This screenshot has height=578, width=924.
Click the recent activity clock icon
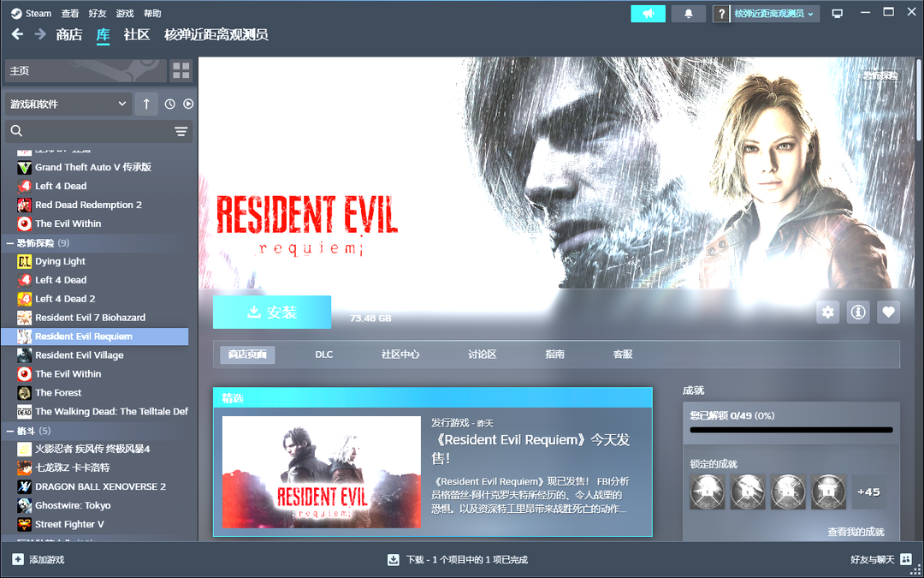coord(169,104)
